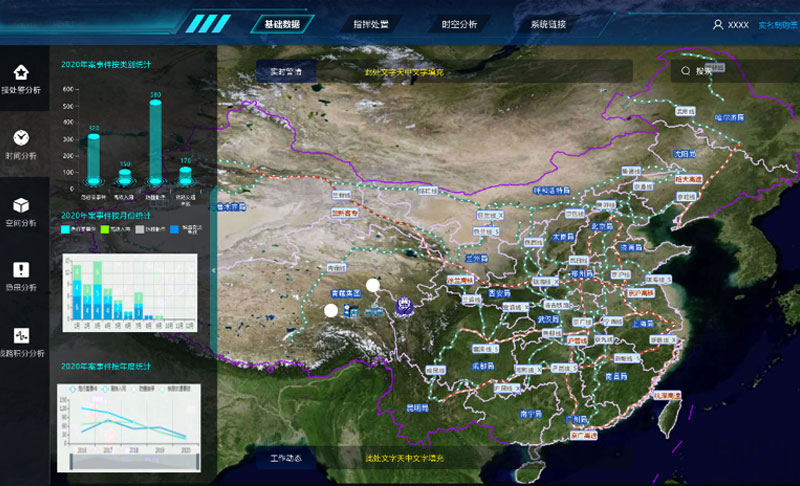Click the user profile icon beside XXXX
The width and height of the screenshot is (800, 486).
tap(717, 24)
